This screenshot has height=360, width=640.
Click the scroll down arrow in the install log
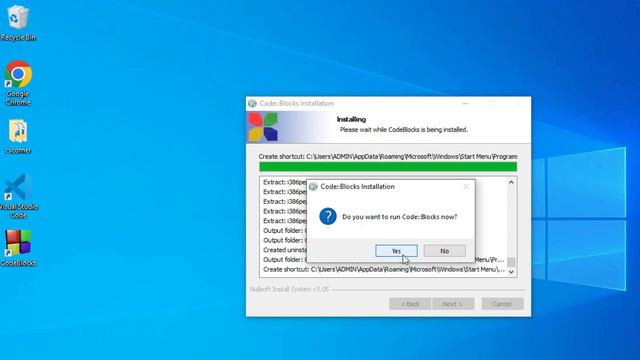(x=511, y=272)
